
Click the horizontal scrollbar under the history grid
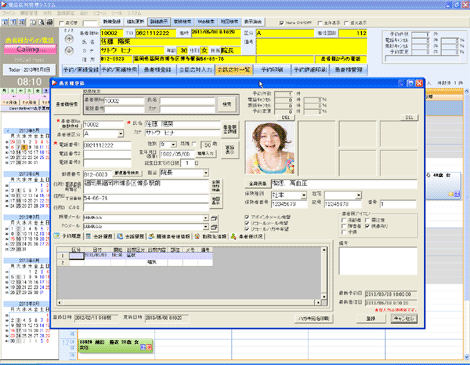(189, 302)
